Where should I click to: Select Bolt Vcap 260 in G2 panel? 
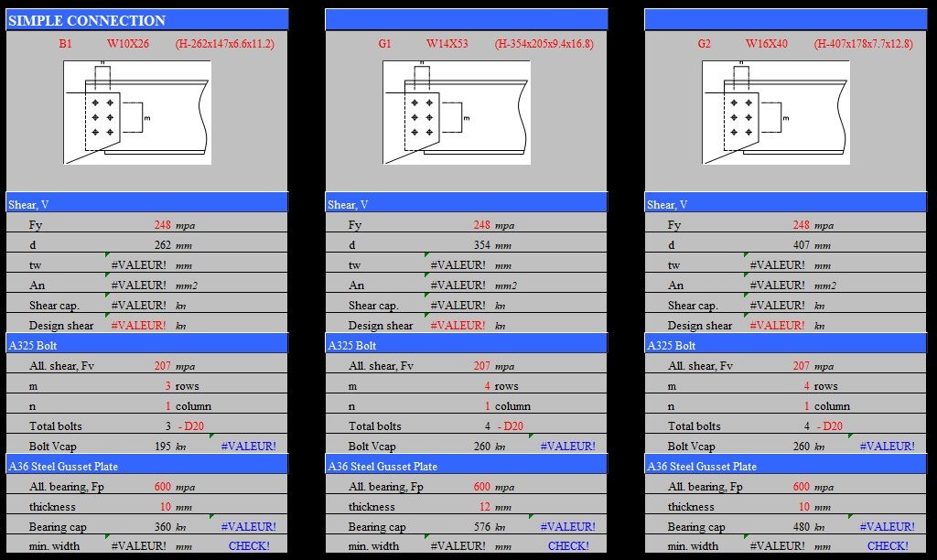801,447
